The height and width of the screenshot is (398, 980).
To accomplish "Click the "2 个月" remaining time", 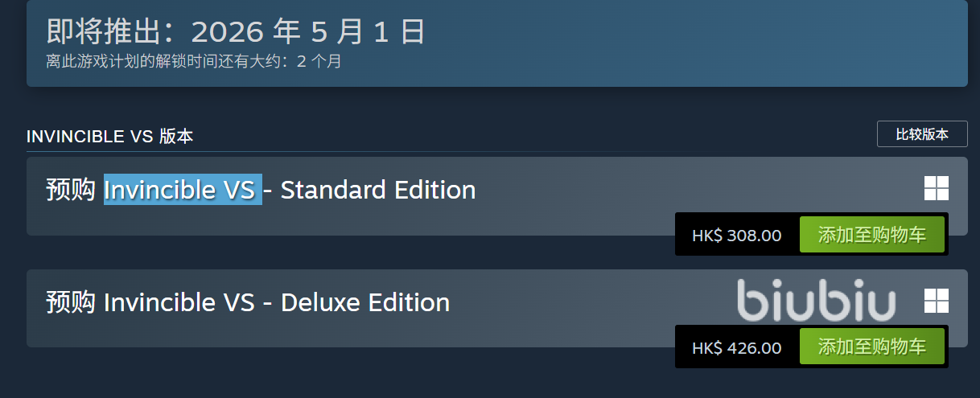I will point(319,61).
